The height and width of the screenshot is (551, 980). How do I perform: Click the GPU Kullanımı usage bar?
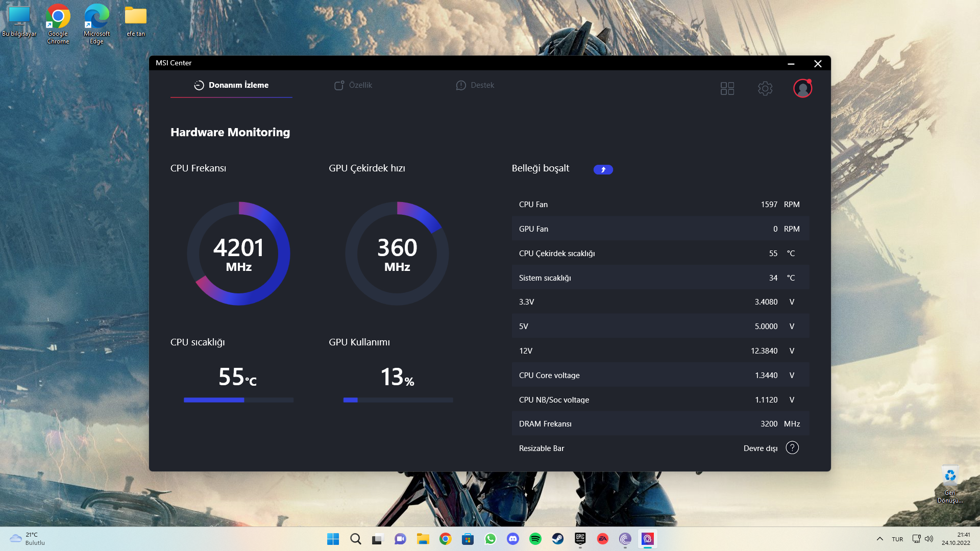point(398,400)
